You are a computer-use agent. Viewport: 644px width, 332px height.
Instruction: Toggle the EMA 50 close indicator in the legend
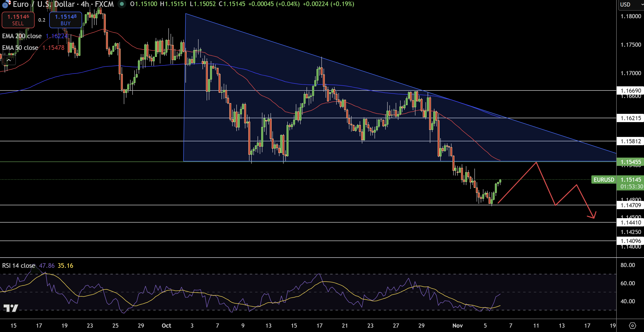pyautogui.click(x=20, y=47)
